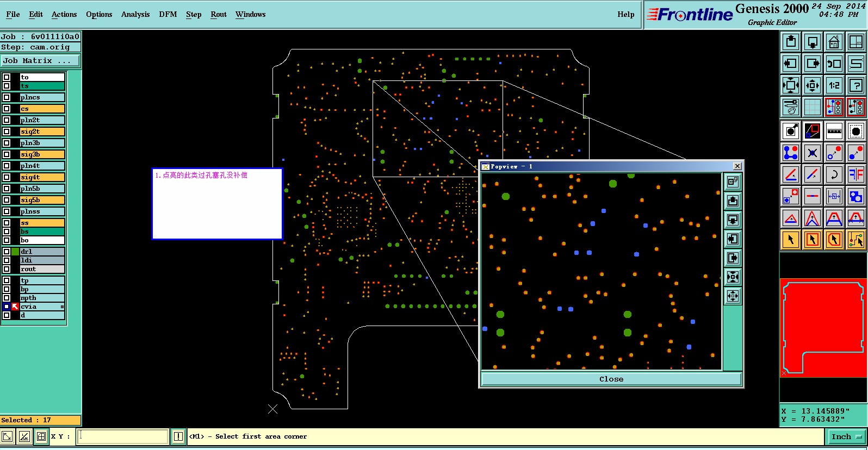Toggle the checkbox for layer rout
Viewport: 868px width, 450px height.
7,269
